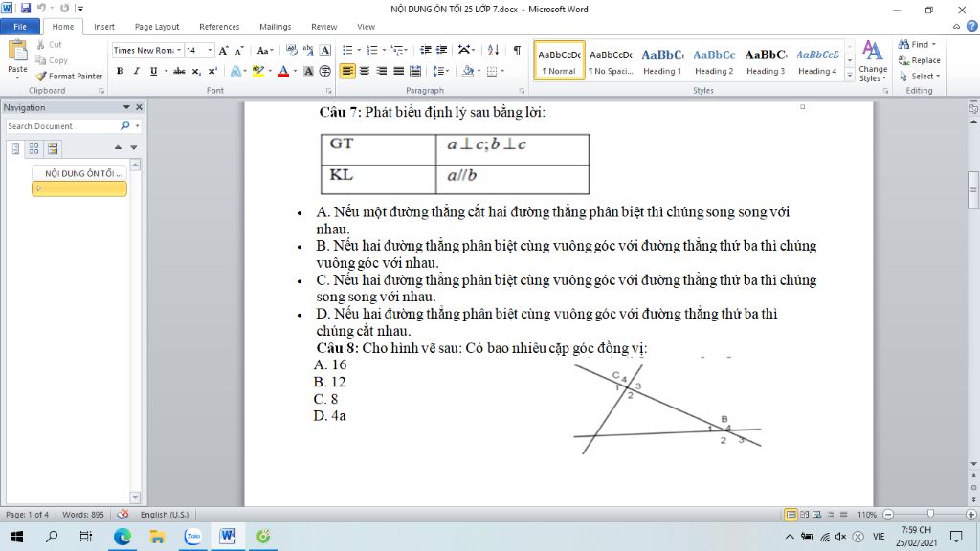Open the font name dropdown
Viewport: 980px width, 551px height.
coord(179,50)
